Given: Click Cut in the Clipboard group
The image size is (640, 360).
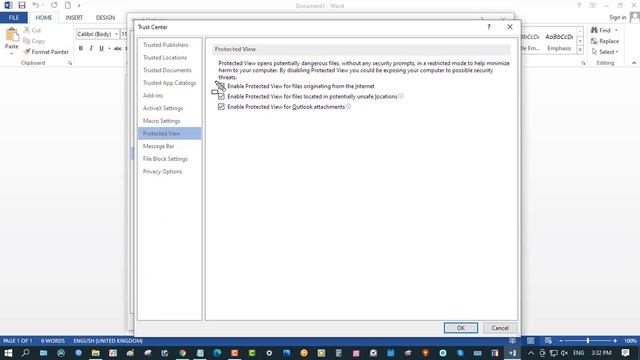Looking at the screenshot, I should point(32,30).
